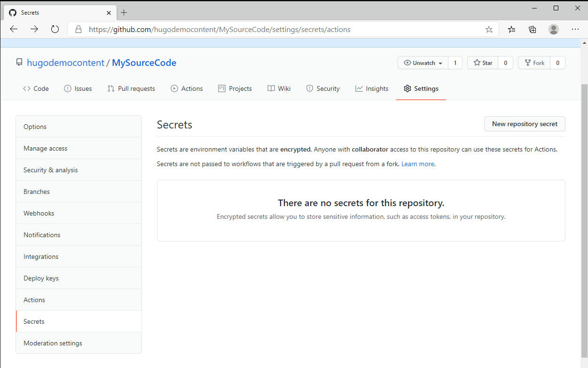Click the fork icon on the Fork button
This screenshot has width=588, height=368.
click(527, 63)
